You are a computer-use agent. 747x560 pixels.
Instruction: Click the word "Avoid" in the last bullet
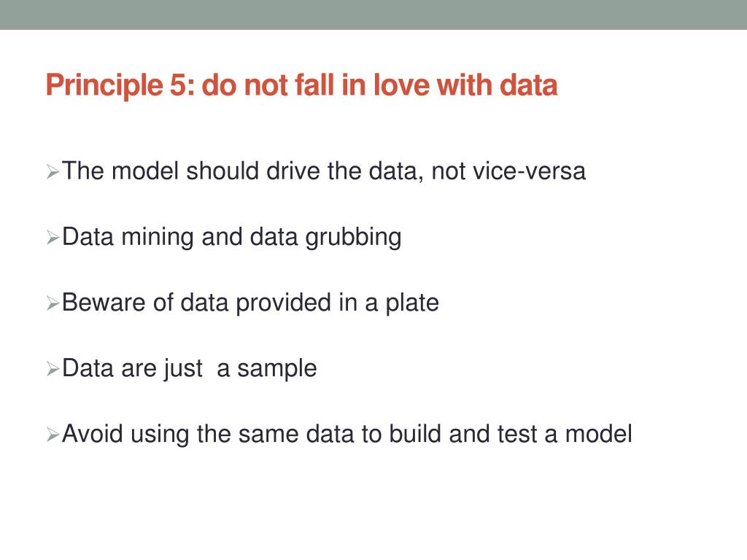pos(93,434)
